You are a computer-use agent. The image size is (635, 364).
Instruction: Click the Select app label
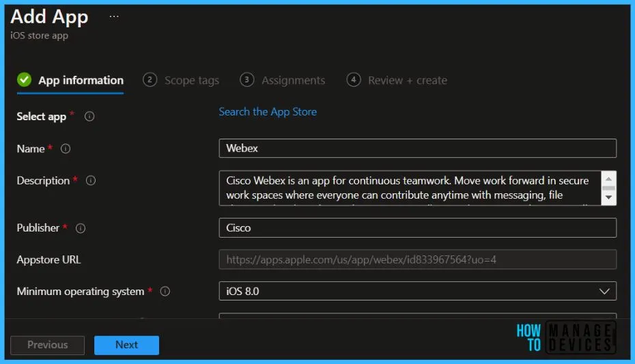[x=41, y=117]
